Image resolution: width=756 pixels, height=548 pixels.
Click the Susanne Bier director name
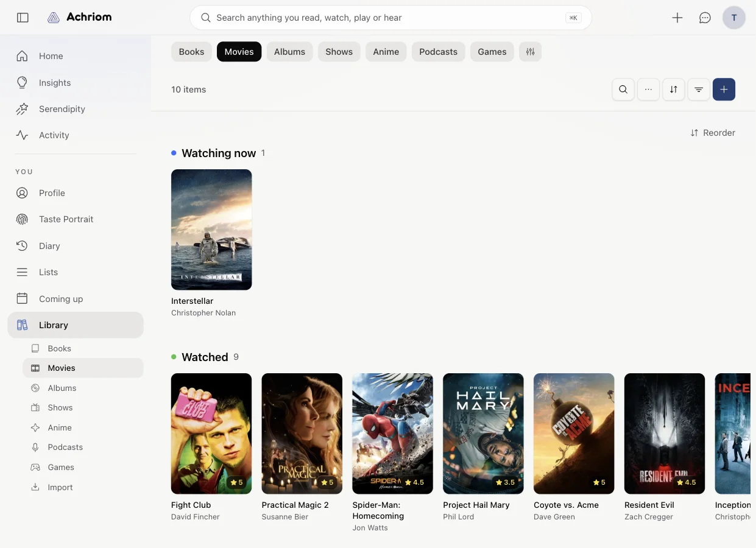[x=285, y=517]
